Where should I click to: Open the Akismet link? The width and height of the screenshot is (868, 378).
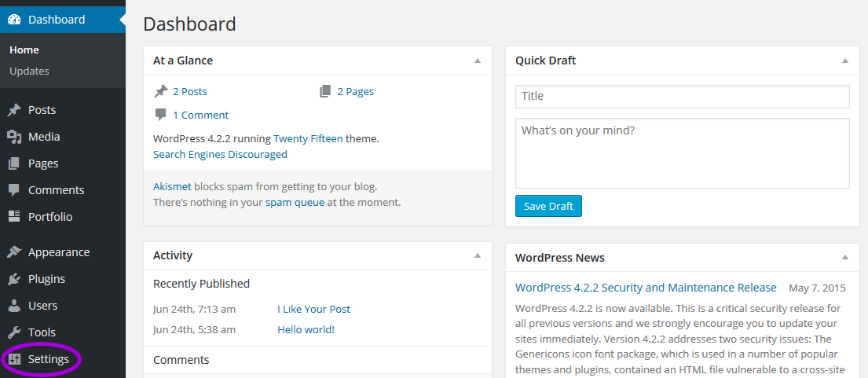(172, 186)
